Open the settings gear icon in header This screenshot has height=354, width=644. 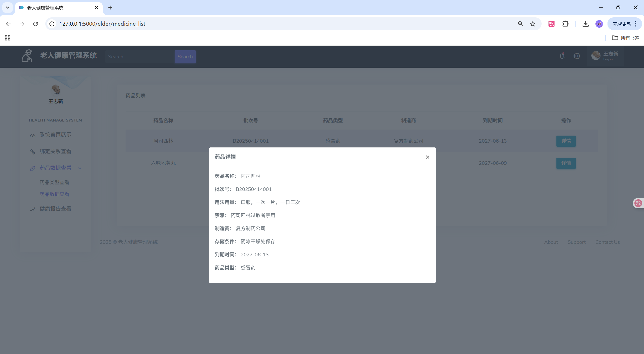tap(577, 56)
